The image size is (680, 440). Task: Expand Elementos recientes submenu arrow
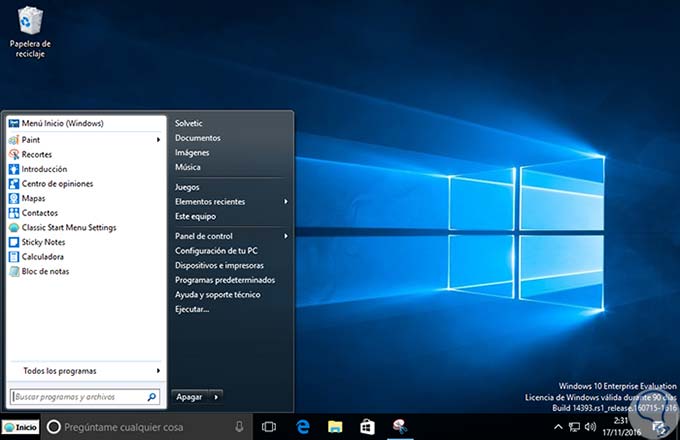click(286, 202)
